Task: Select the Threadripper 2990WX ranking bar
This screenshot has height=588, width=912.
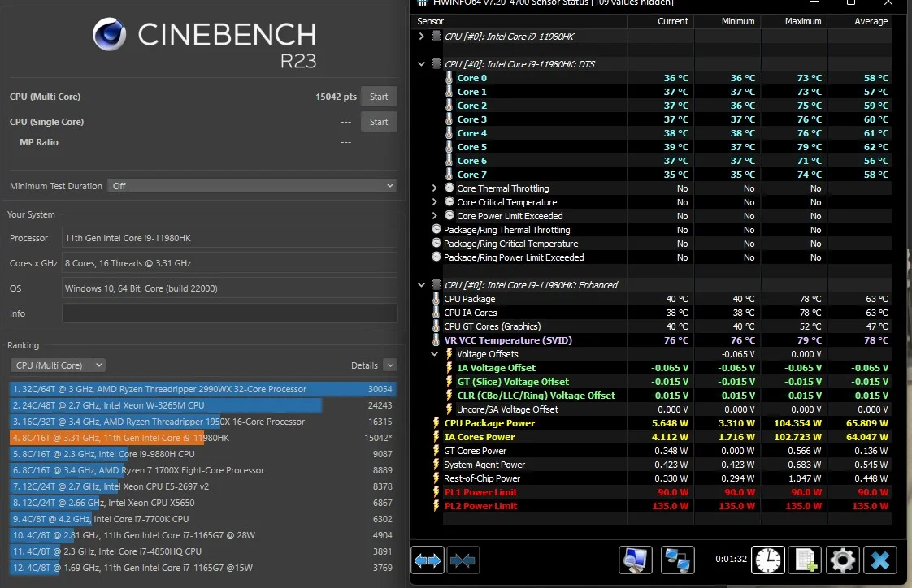Action: (203, 389)
